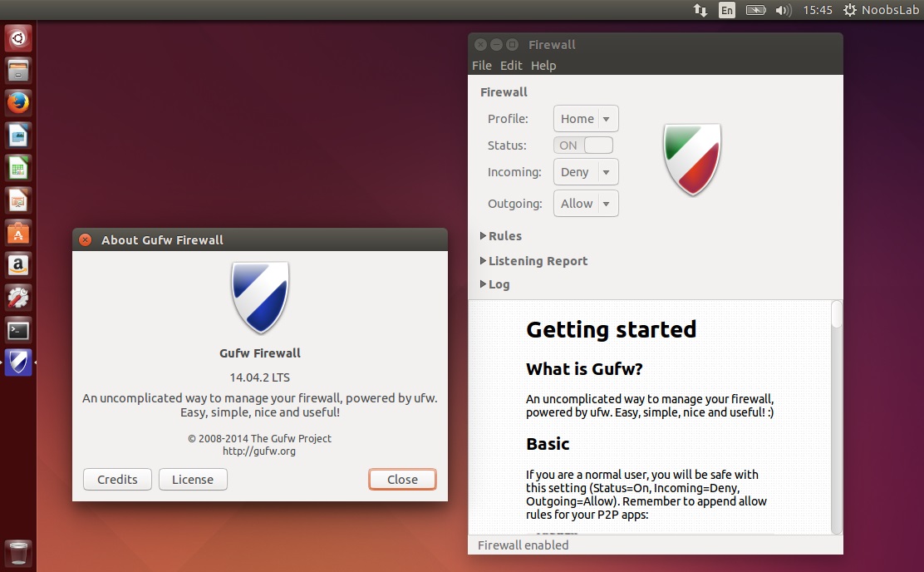Open Amazon launcher icon
Viewport: 924px width, 572px height.
coord(18,266)
